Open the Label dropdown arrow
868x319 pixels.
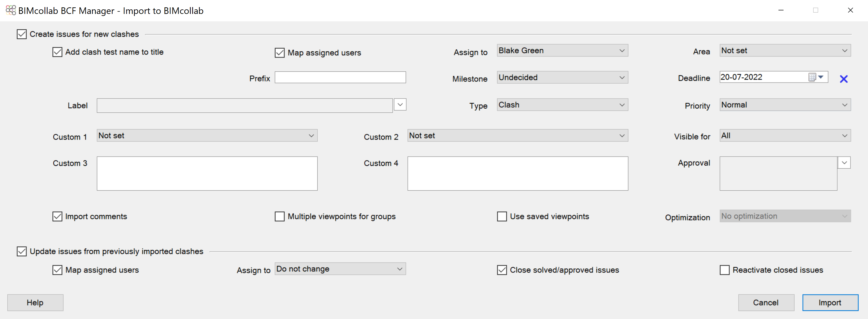tap(400, 105)
